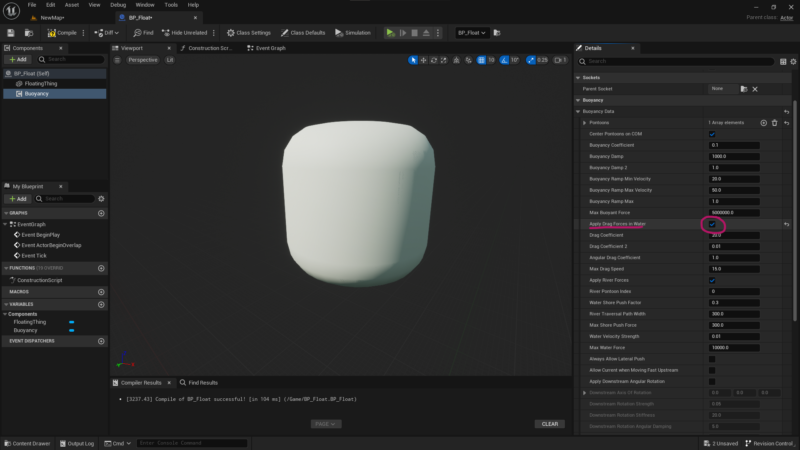800x450 pixels.
Task: Open the Tools menu
Action: (171, 5)
